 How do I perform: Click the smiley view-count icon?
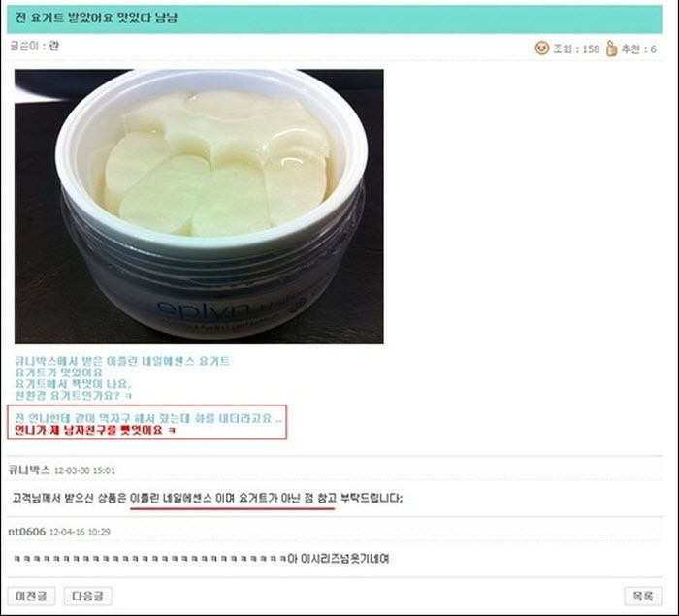coord(541,49)
